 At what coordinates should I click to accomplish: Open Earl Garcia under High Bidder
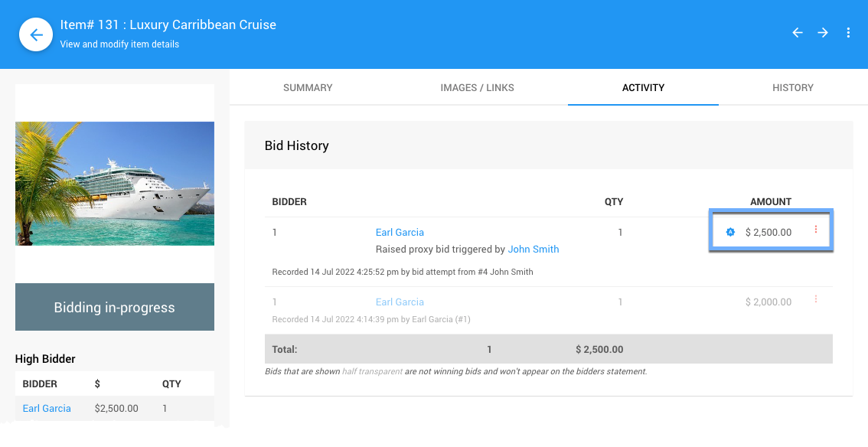click(x=47, y=408)
